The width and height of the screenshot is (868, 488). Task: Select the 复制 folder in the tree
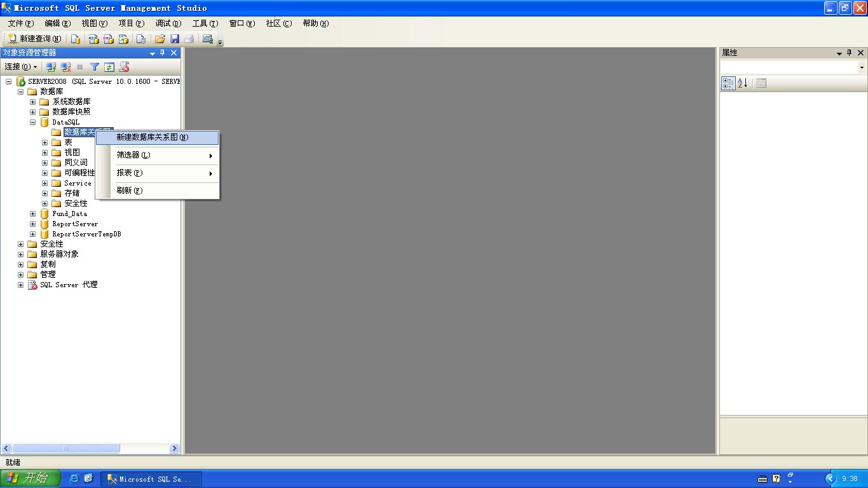48,264
